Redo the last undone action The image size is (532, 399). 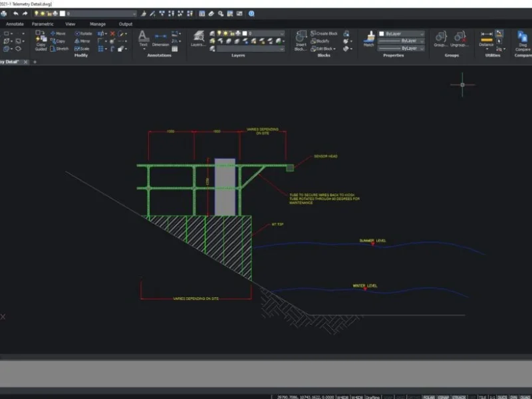25,13
